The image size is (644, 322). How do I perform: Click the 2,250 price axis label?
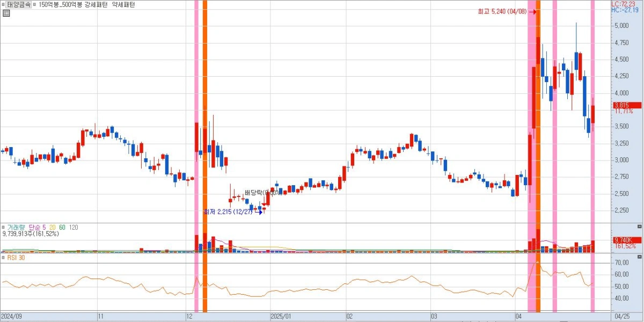coord(621,210)
